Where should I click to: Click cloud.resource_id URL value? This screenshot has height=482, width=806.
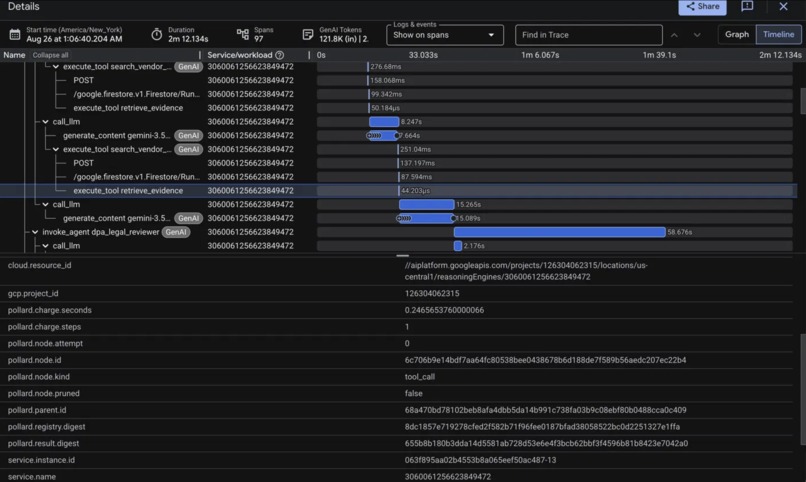pyautogui.click(x=526, y=271)
